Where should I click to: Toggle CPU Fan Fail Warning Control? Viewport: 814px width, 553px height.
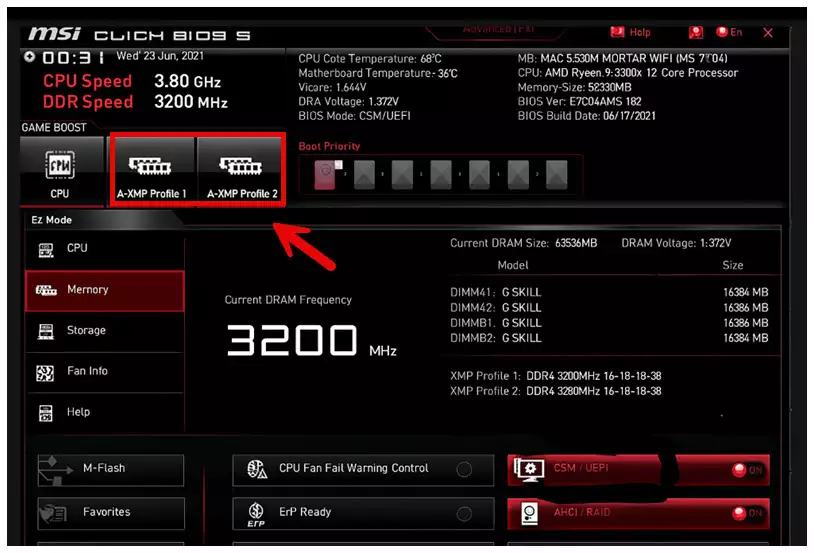click(x=363, y=469)
